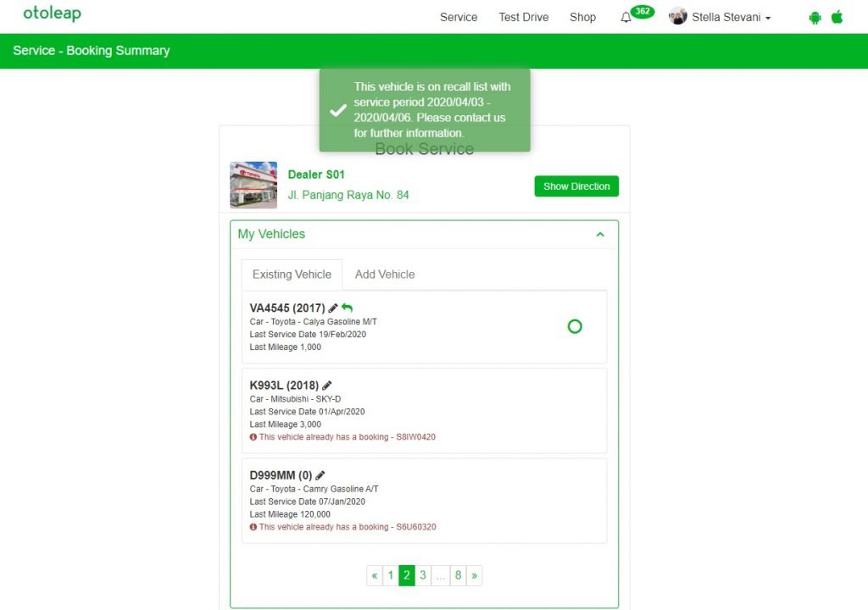Open the Apple app download icon

(x=837, y=17)
